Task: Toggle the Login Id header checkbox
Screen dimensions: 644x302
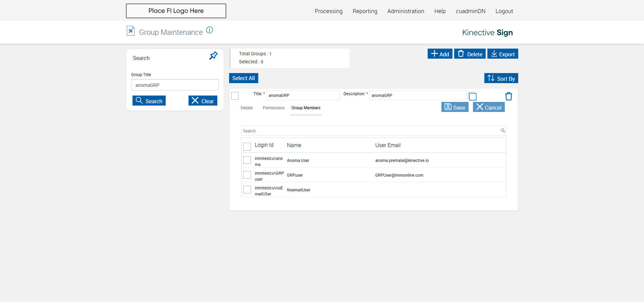Action: coord(247,146)
